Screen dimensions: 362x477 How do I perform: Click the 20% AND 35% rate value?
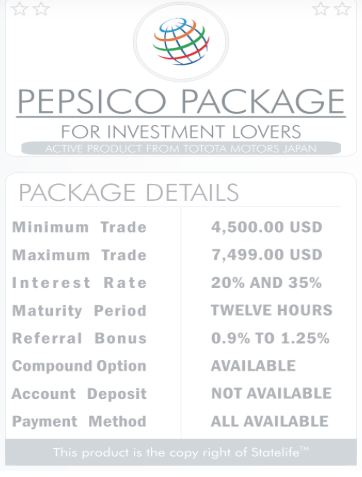click(x=266, y=283)
